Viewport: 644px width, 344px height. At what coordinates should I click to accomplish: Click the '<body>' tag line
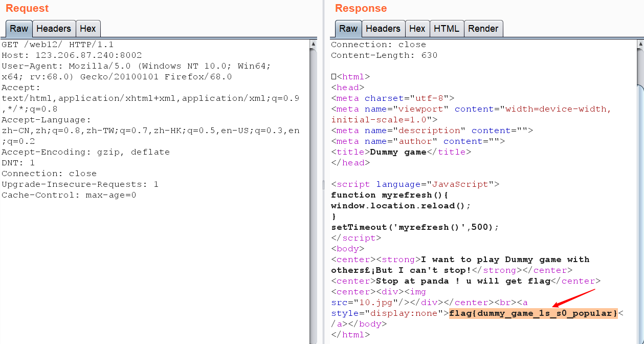[348, 249]
